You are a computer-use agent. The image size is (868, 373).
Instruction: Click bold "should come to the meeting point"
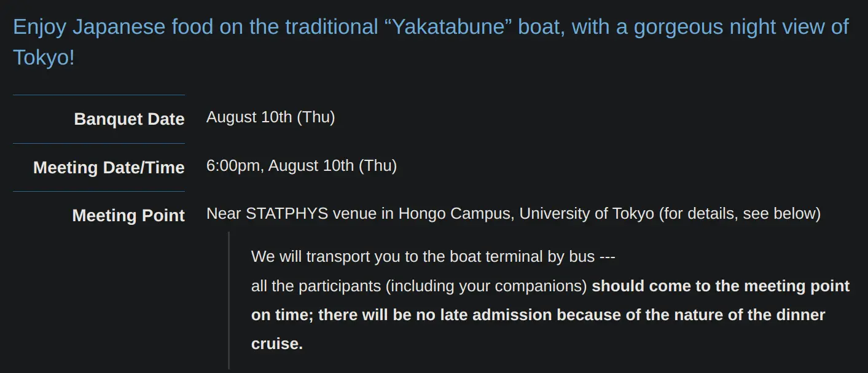tap(720, 286)
